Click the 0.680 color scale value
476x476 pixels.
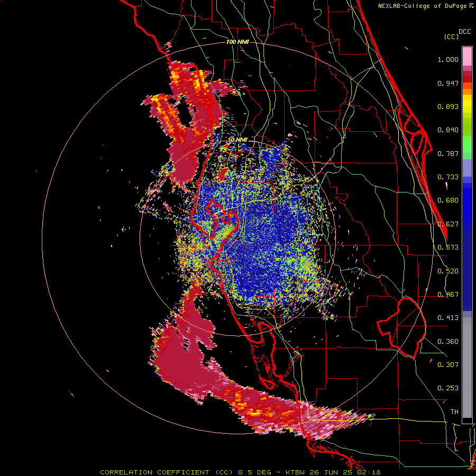coord(448,200)
